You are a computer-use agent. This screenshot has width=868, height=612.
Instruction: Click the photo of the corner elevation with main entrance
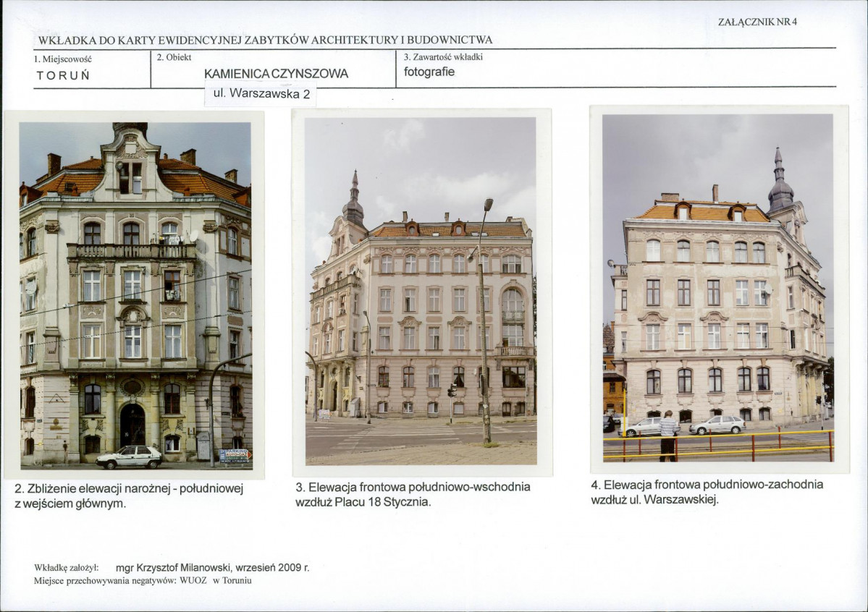pos(135,295)
